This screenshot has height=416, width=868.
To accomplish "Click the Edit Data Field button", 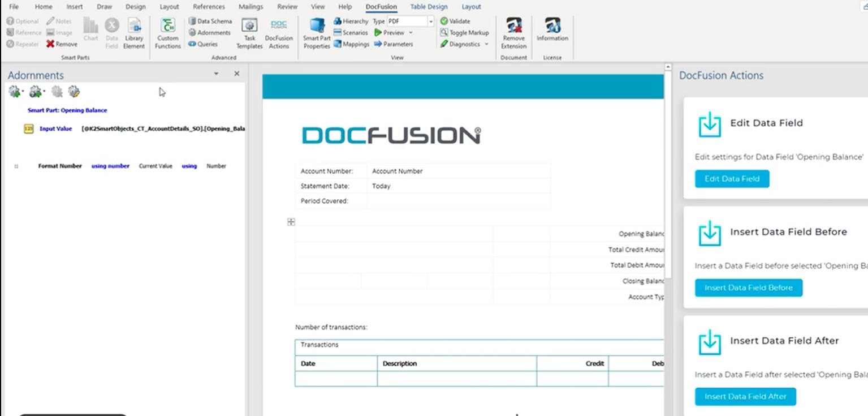I will coord(732,178).
